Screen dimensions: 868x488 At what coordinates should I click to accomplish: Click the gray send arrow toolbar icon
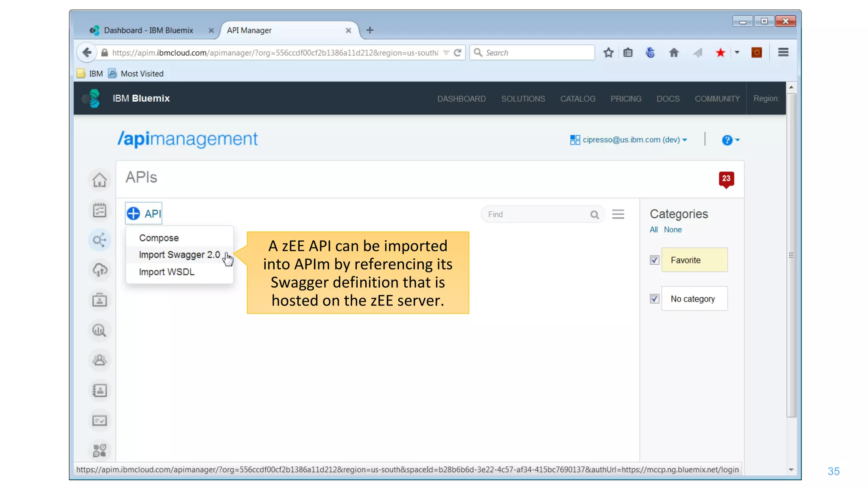click(x=698, y=53)
